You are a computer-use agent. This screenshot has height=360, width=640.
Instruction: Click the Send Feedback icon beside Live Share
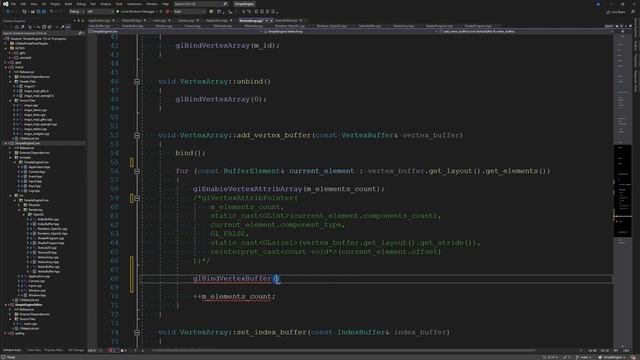click(633, 12)
